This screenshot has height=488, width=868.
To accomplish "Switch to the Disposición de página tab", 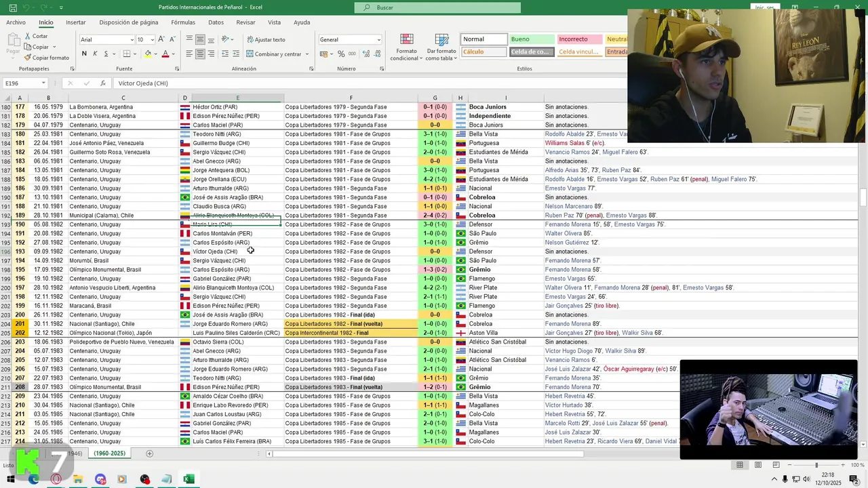I will coord(128,22).
